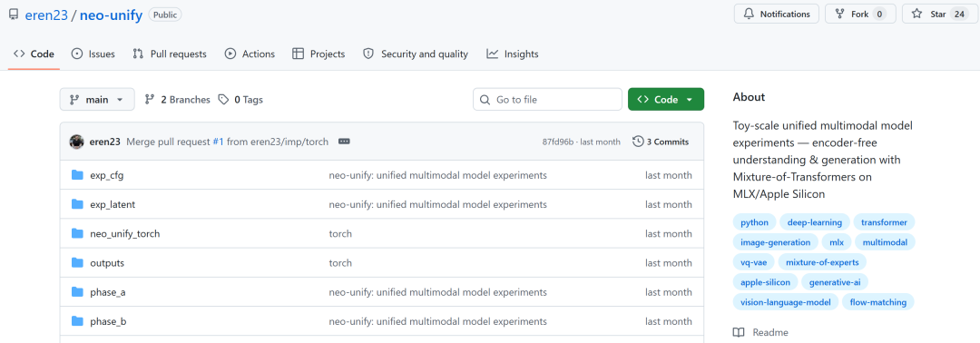Screen dimensions: 980x343
Task: Expand the commit message ellipsis button
Action: click(x=344, y=142)
